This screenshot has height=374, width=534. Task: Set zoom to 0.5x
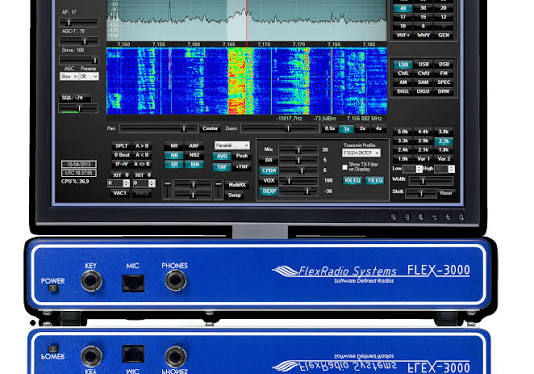(x=329, y=129)
